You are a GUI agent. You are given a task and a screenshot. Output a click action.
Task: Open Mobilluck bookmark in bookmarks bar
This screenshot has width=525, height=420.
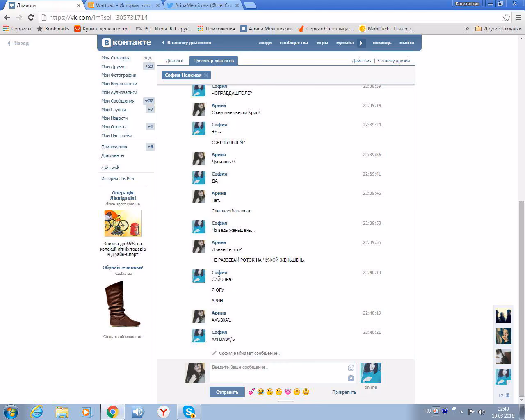[387, 29]
